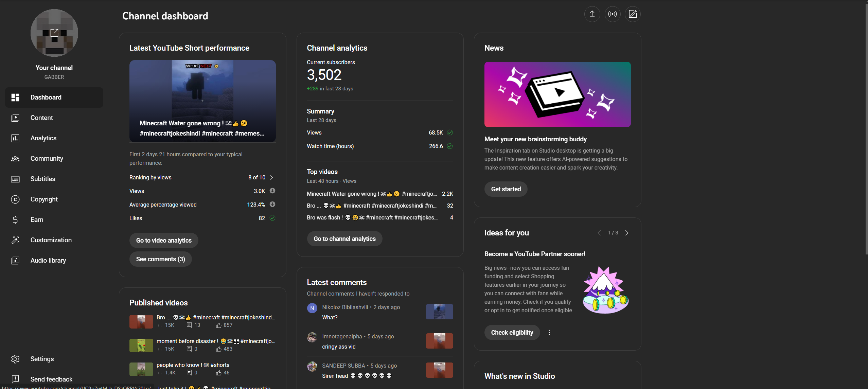Click the upload videos icon
Image resolution: width=868 pixels, height=389 pixels.
(592, 14)
